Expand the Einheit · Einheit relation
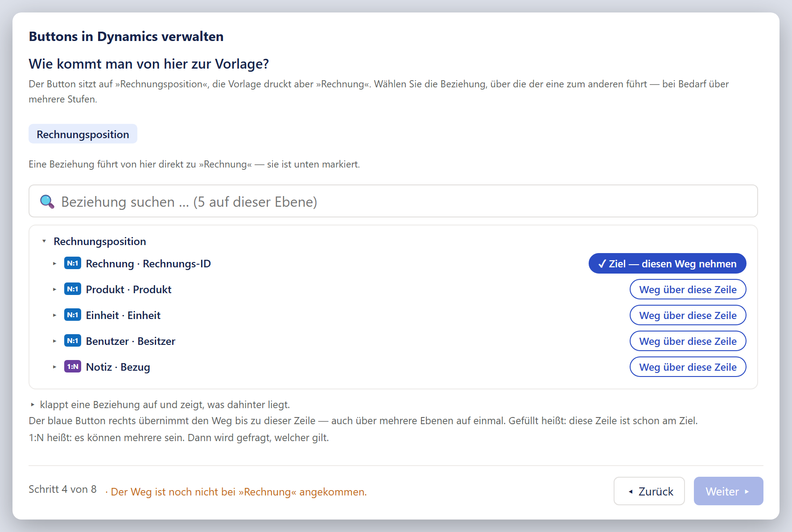792x532 pixels. point(54,315)
